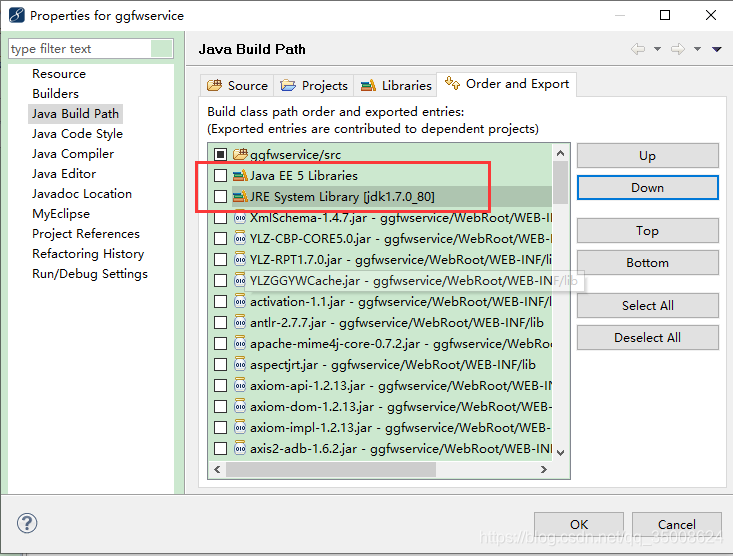The image size is (733, 556).
Task: Move selected entry to Top
Action: click(x=647, y=231)
